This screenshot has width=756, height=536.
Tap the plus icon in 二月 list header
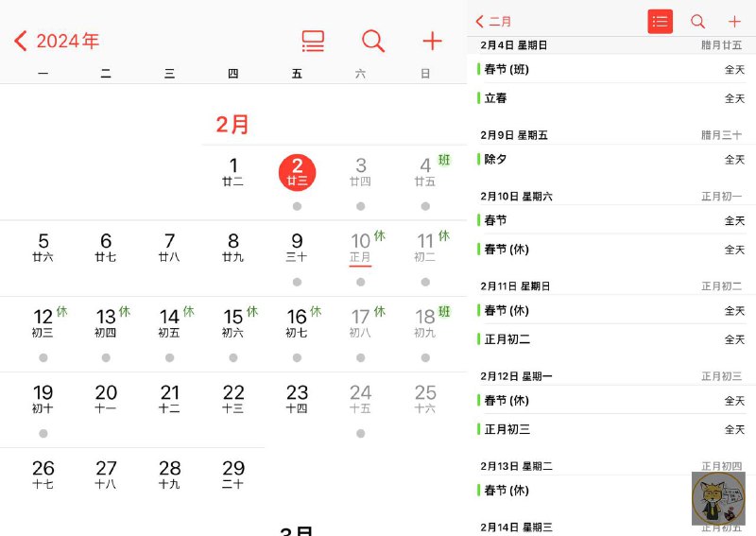pos(734,21)
